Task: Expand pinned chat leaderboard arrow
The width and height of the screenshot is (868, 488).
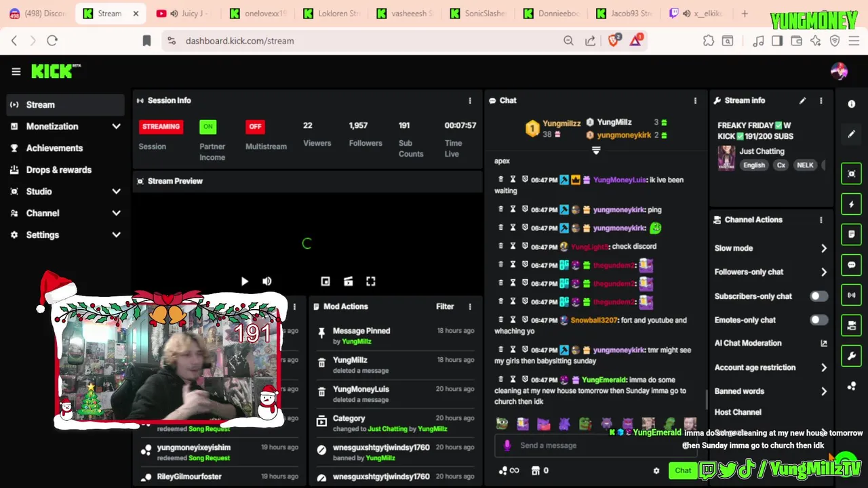Action: [596, 150]
